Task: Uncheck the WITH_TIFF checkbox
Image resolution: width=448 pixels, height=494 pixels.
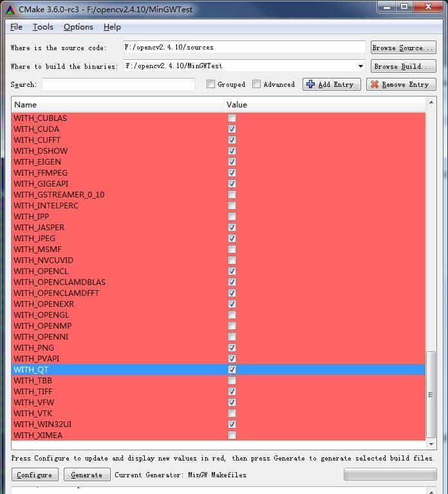Action: [232, 391]
